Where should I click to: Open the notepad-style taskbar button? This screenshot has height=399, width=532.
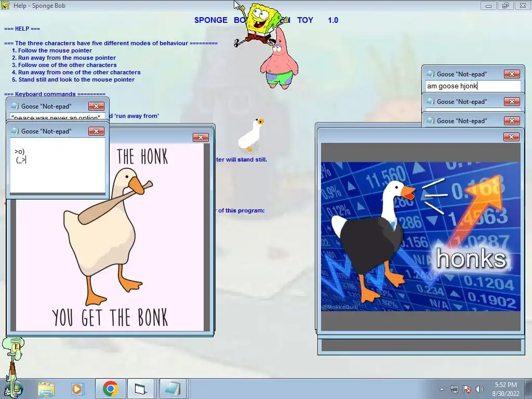pyautogui.click(x=173, y=389)
